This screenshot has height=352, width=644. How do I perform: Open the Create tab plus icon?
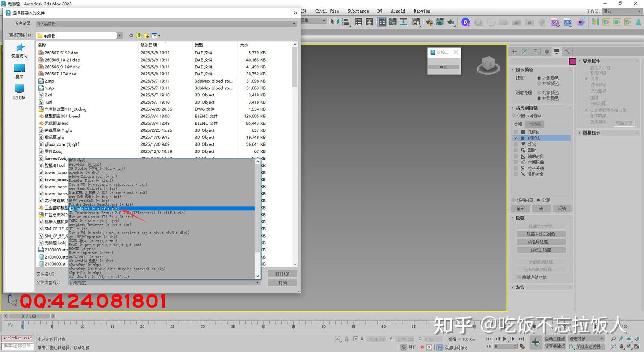(514, 52)
